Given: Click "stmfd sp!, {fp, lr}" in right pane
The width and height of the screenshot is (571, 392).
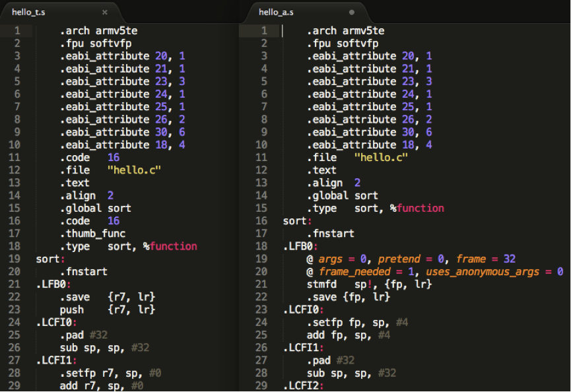Looking at the screenshot, I should tap(369, 284).
